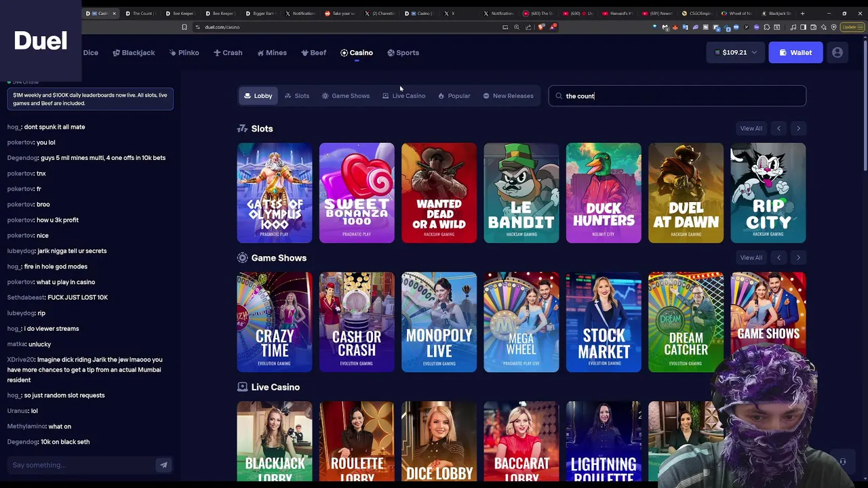Click the browser share page icon
The width and height of the screenshot is (868, 488).
tap(528, 27)
